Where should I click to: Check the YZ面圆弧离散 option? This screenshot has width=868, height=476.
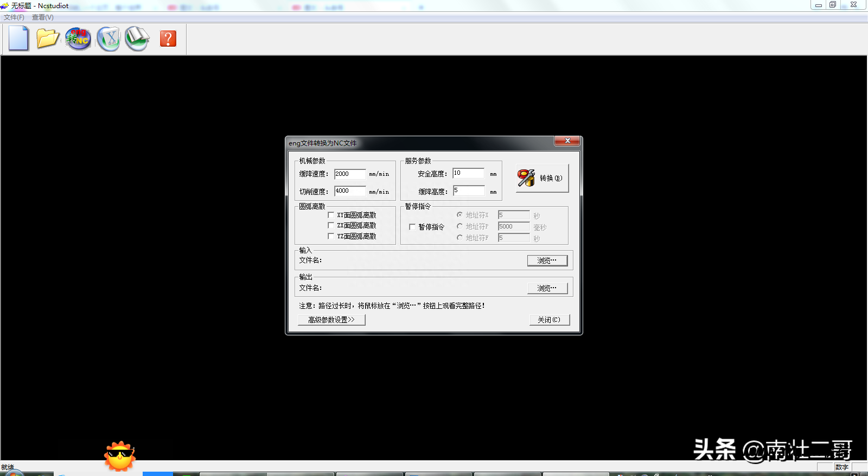click(331, 236)
